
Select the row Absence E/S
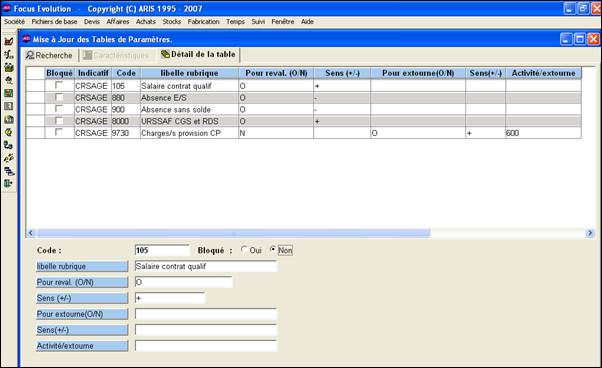click(303, 97)
